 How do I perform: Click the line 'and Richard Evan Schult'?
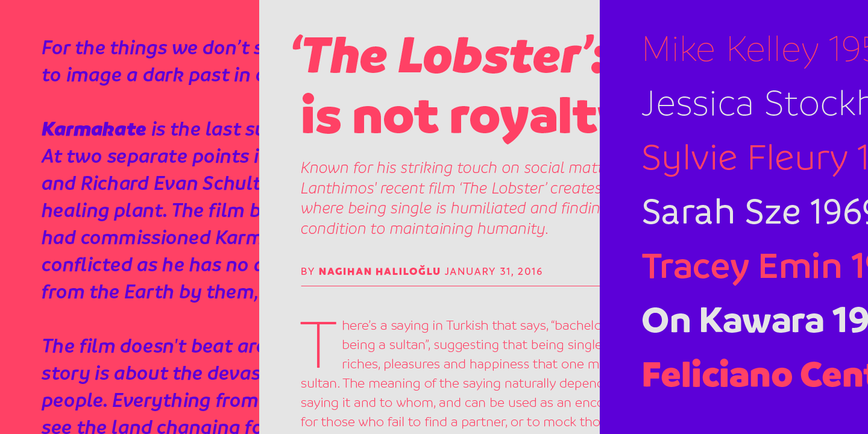point(151,183)
